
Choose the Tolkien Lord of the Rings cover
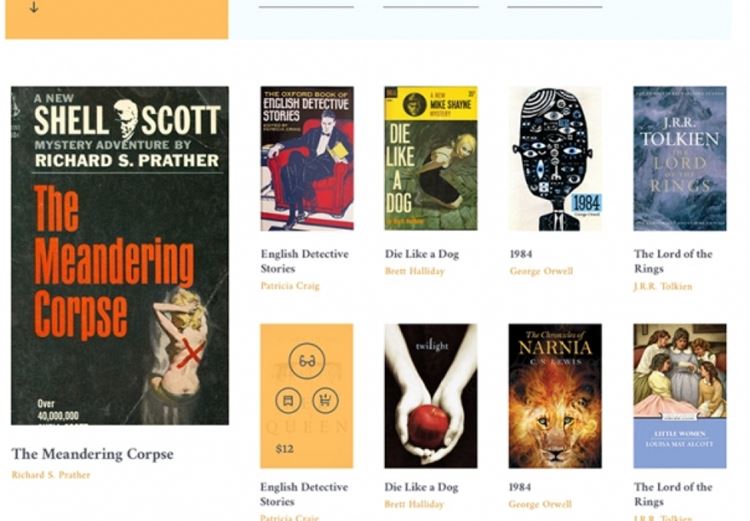pos(680,158)
